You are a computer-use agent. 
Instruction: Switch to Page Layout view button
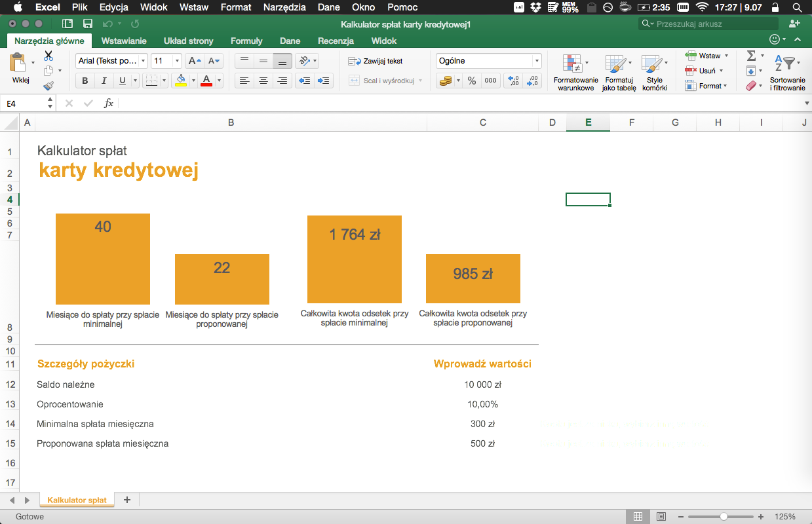[661, 517]
